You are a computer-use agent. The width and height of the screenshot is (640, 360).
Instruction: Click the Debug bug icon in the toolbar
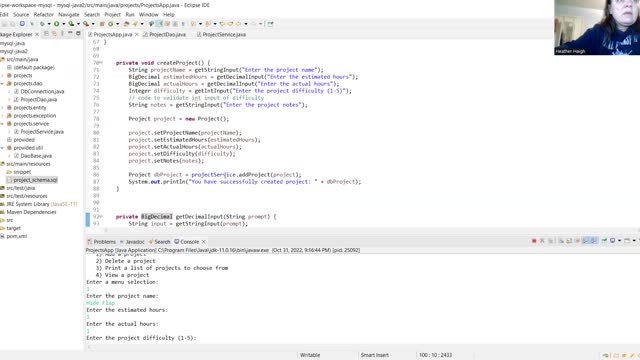tap(42, 24)
